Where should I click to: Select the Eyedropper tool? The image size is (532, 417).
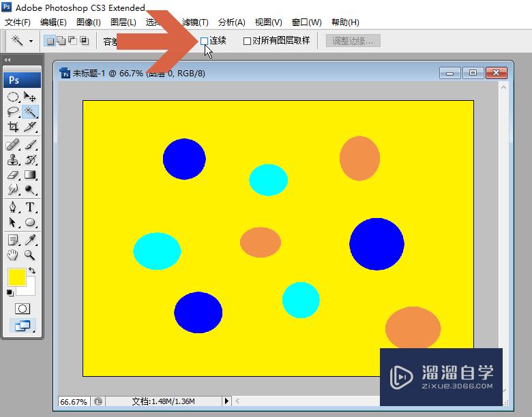pos(30,240)
